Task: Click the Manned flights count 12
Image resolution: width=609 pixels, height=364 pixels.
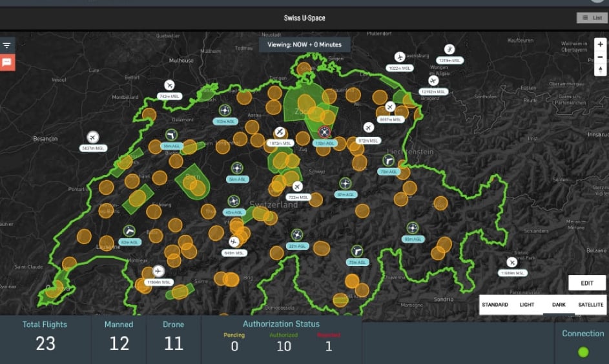Action: [119, 343]
